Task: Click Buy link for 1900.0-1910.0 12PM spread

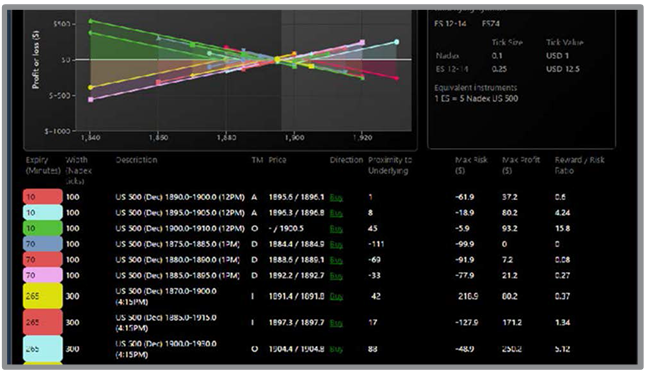Action: pyautogui.click(x=336, y=229)
